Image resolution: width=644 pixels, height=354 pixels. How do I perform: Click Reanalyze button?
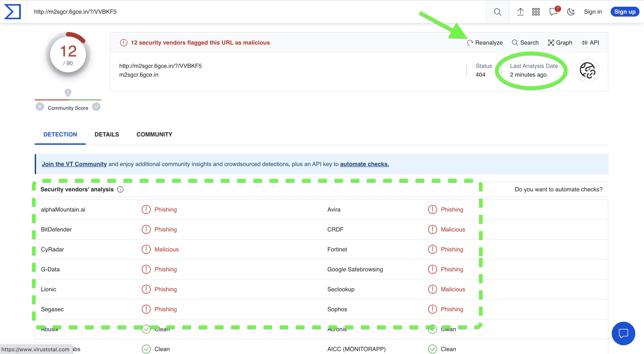tap(485, 43)
